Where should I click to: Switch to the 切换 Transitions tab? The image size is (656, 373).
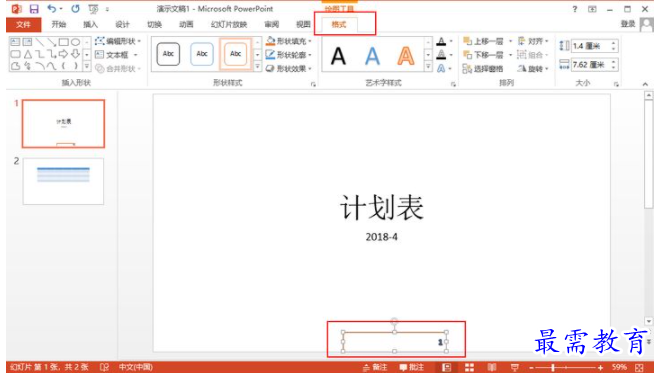tap(154, 25)
